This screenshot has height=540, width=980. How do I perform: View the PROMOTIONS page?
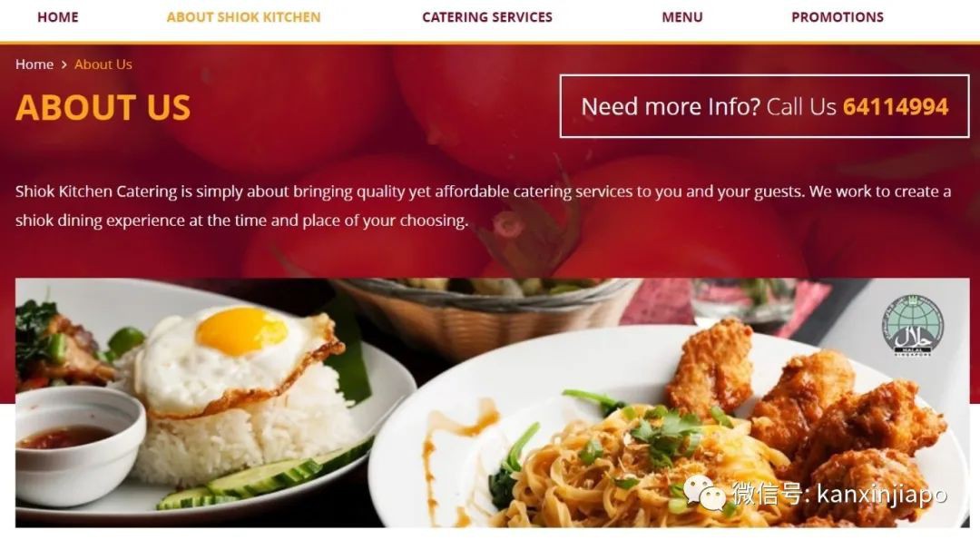(x=837, y=17)
